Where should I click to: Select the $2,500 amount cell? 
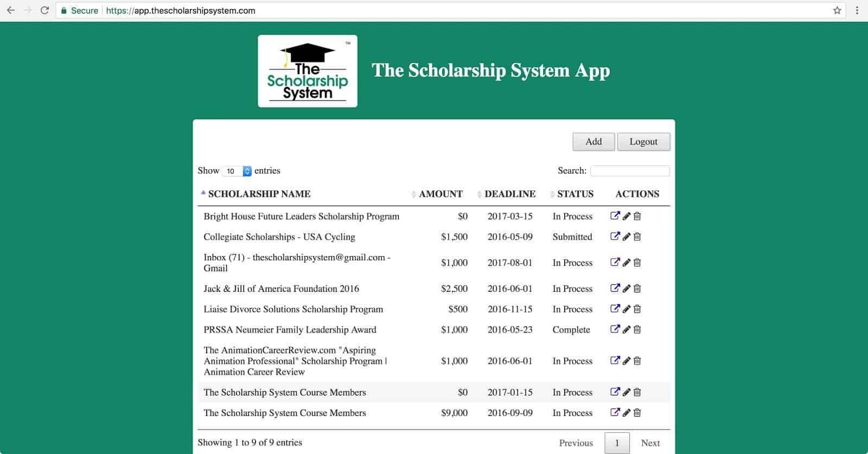454,289
